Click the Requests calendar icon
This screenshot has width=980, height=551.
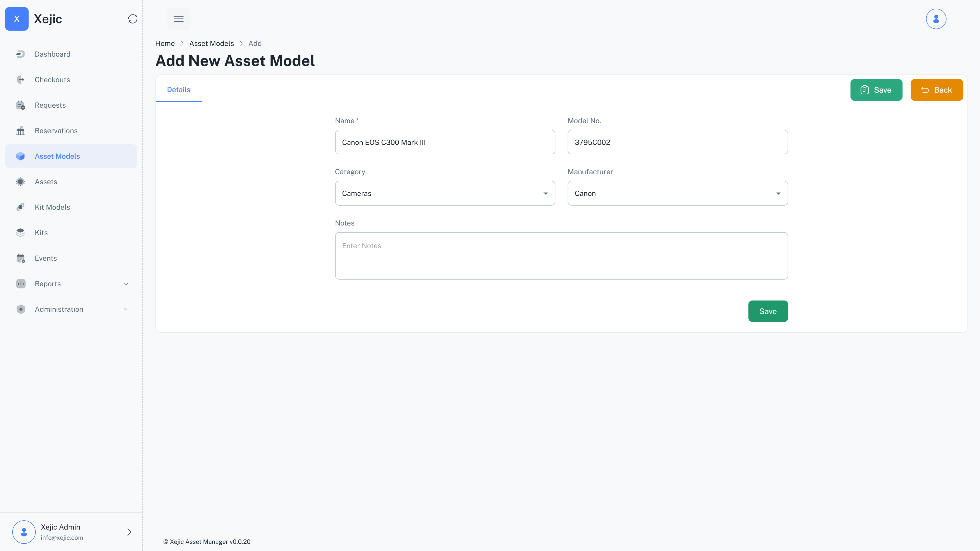20,105
